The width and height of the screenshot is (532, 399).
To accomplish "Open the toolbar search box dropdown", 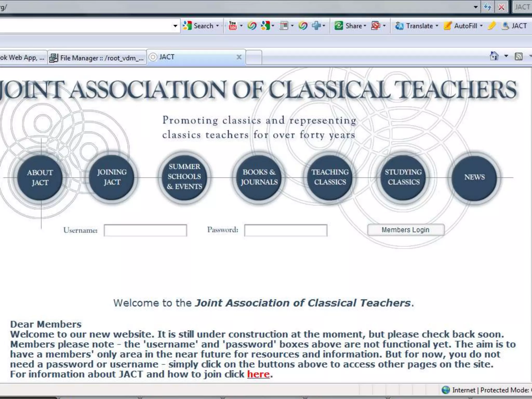I will click(175, 26).
